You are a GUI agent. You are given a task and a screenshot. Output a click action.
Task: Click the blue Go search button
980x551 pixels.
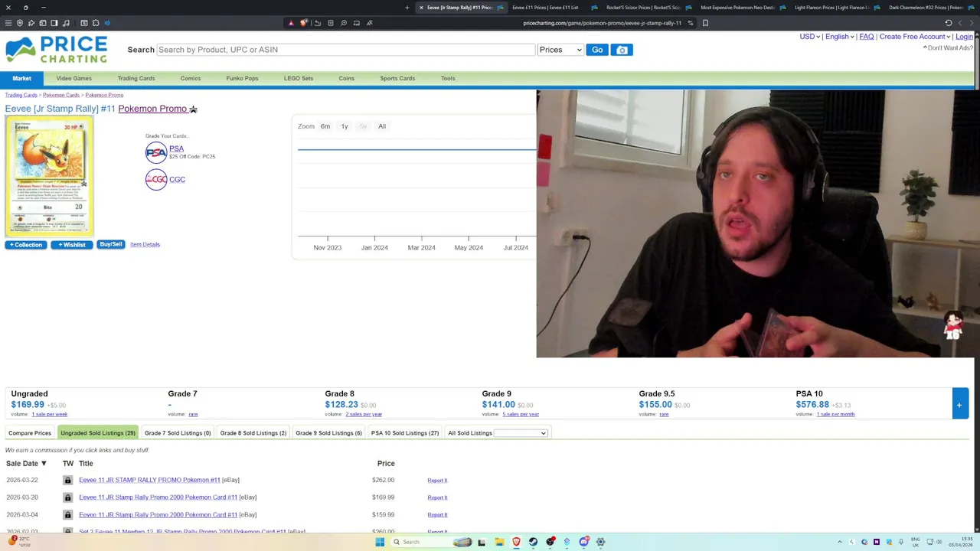[x=597, y=50]
